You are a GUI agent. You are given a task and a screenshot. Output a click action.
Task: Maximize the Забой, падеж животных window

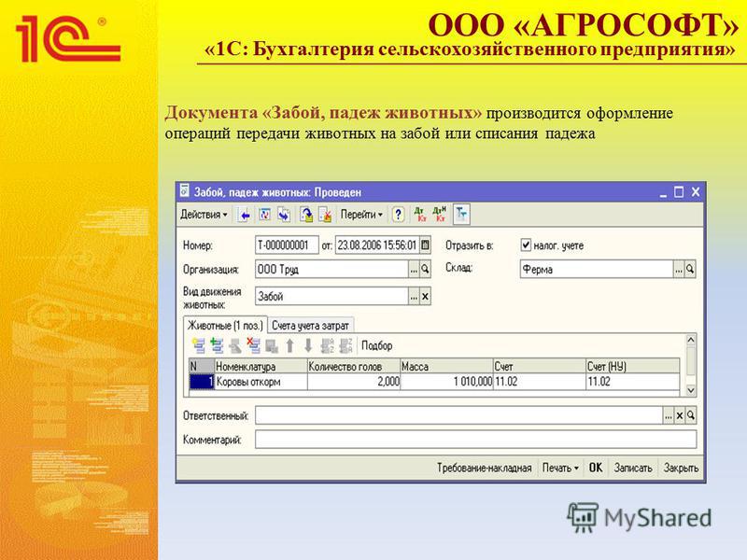click(679, 192)
